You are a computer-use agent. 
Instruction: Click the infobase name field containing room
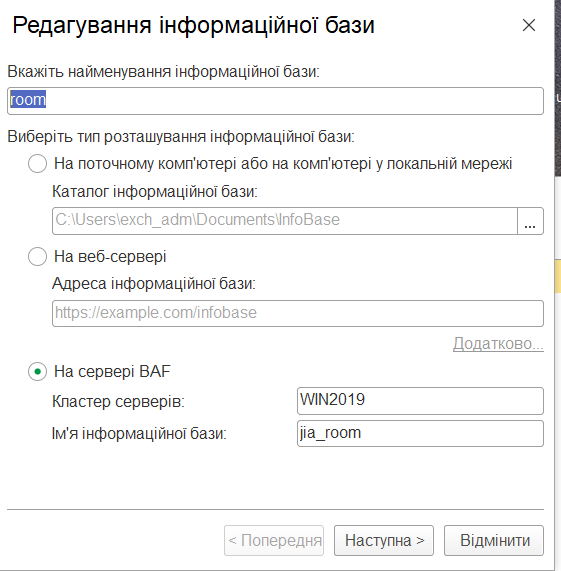pyautogui.click(x=275, y=101)
